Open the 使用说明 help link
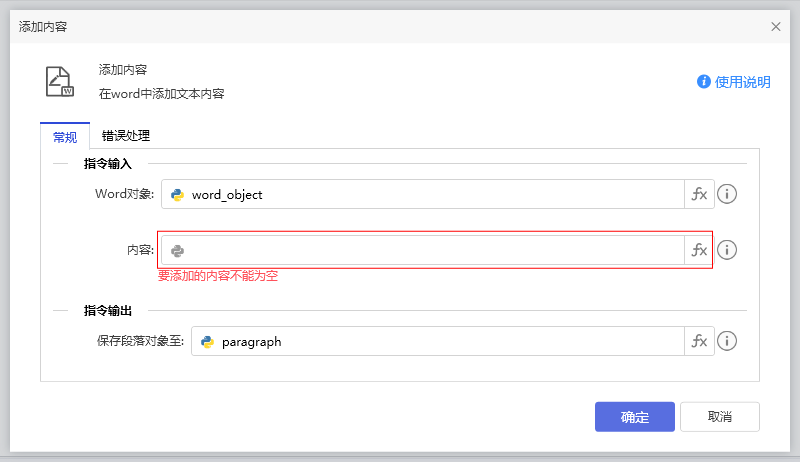Viewport: 800px width, 462px height. pos(742,82)
